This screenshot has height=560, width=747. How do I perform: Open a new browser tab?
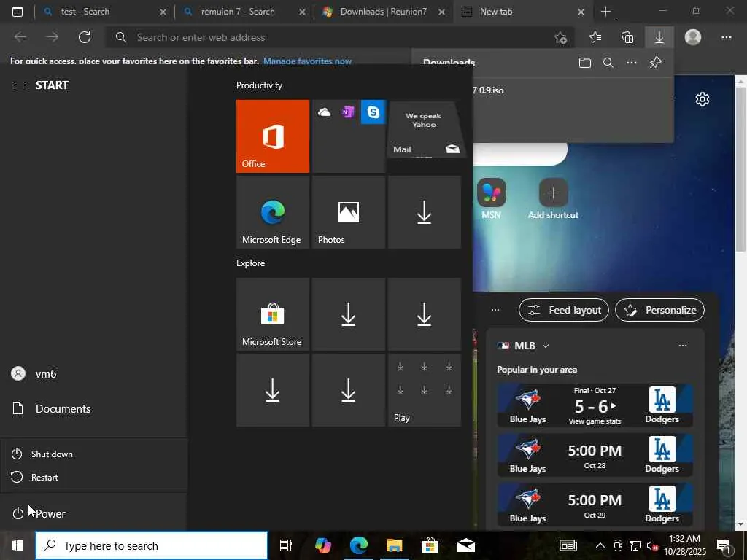tap(605, 12)
